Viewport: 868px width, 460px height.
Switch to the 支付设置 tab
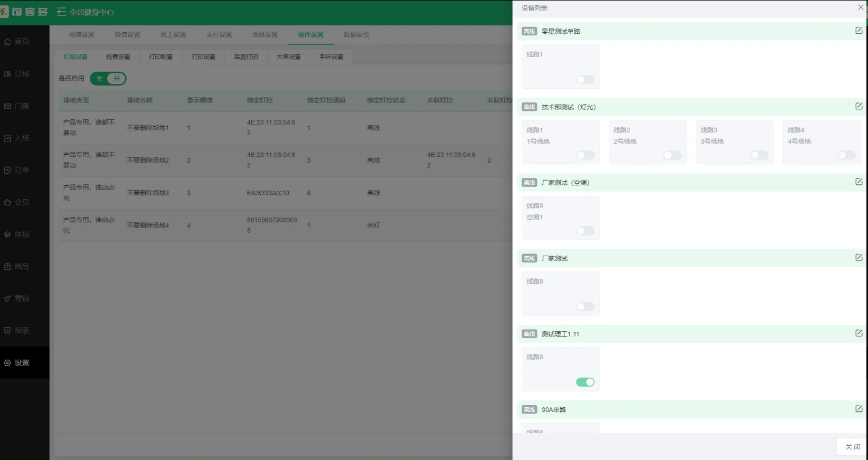tap(219, 35)
